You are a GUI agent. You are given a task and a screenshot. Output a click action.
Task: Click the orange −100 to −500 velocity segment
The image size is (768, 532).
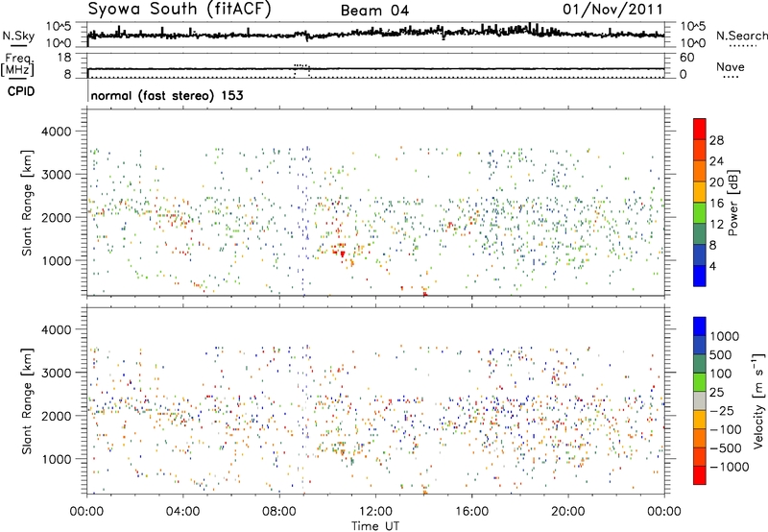(x=700, y=439)
